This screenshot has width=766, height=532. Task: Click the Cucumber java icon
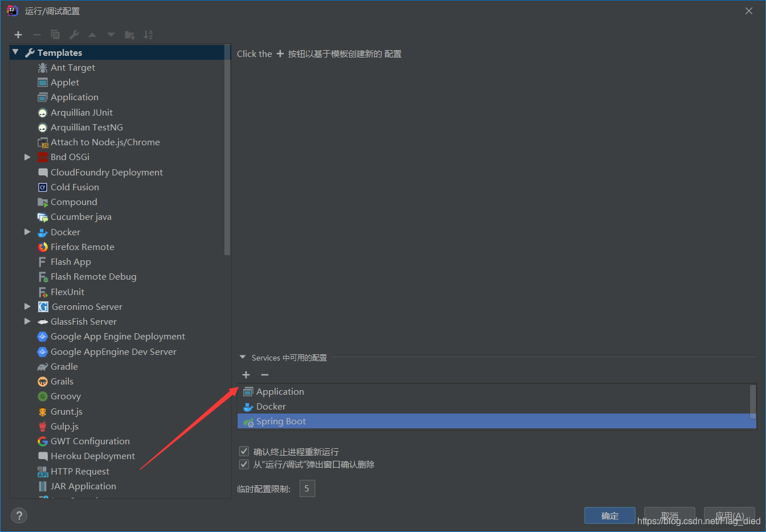(x=43, y=217)
